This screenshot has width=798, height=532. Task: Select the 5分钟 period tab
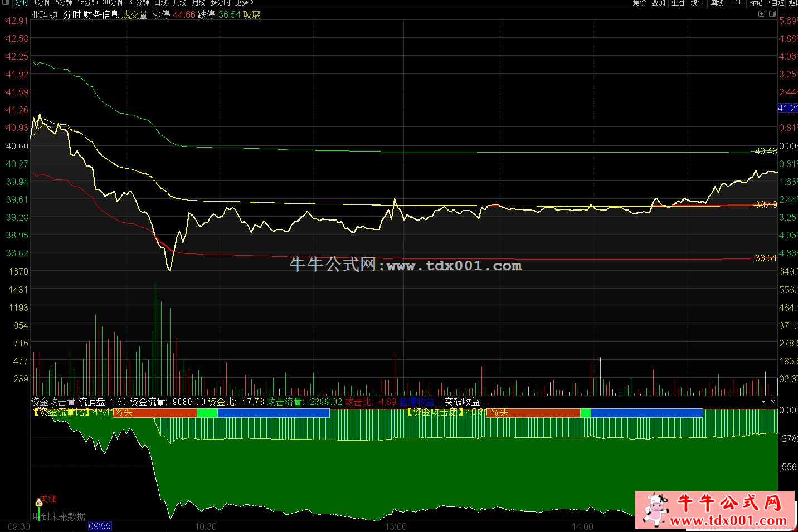coord(64,3)
